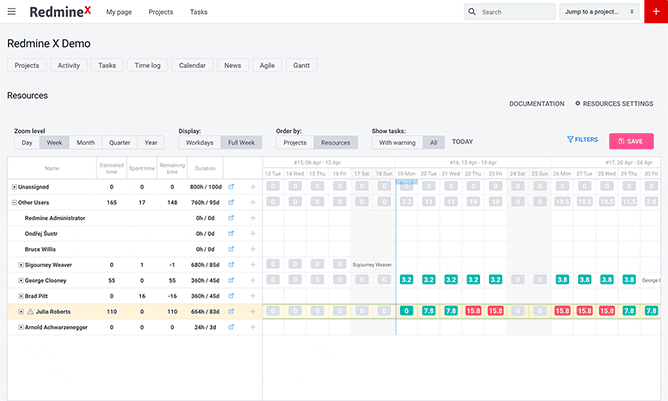Switch to the Gantt tab
Viewport: 668px width, 401px height.
point(301,65)
